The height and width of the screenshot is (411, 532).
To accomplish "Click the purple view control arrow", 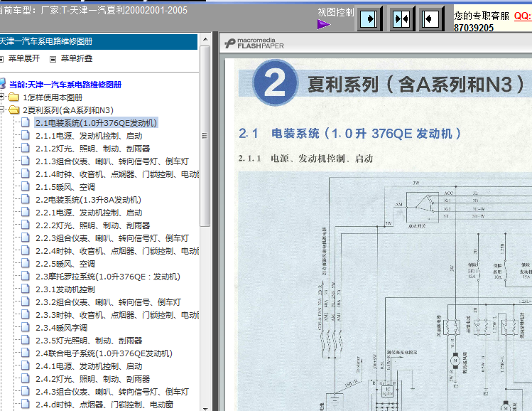I will click(324, 25).
